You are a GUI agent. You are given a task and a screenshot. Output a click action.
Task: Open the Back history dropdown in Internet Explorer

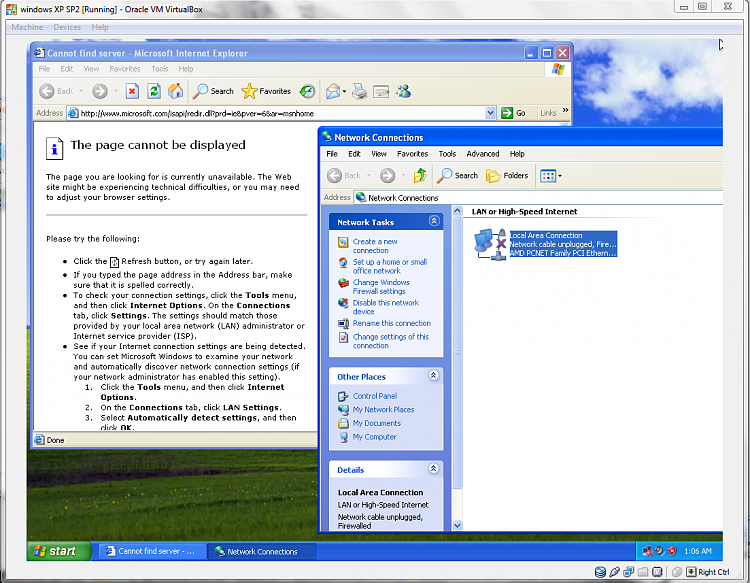click(81, 91)
